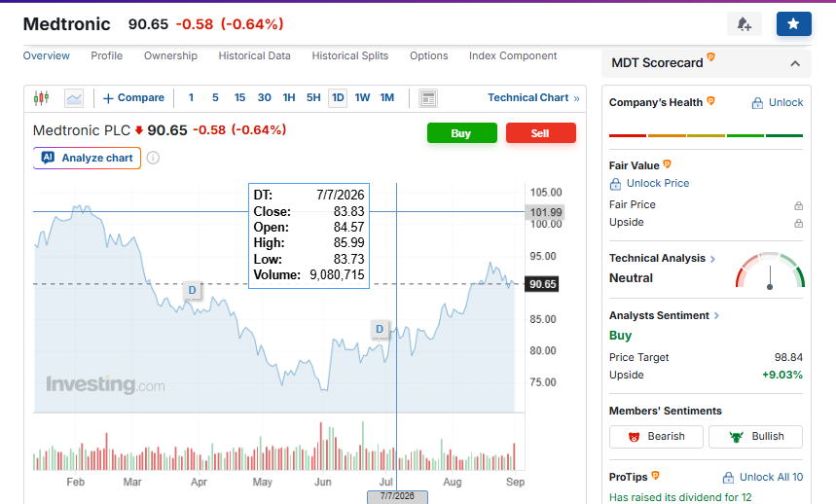Switch to the area chart icon
836x504 pixels.
(74, 98)
